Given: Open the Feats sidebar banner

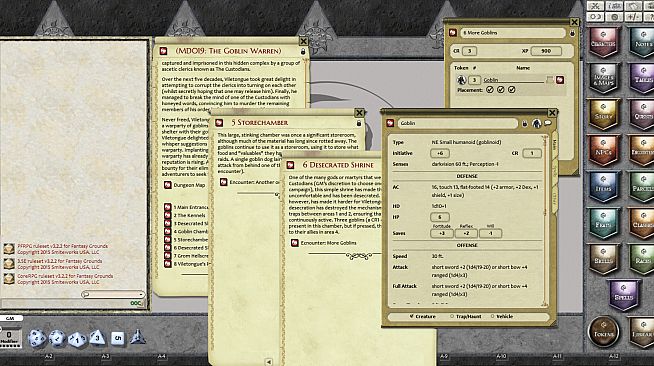Looking at the screenshot, I should coord(603,223).
